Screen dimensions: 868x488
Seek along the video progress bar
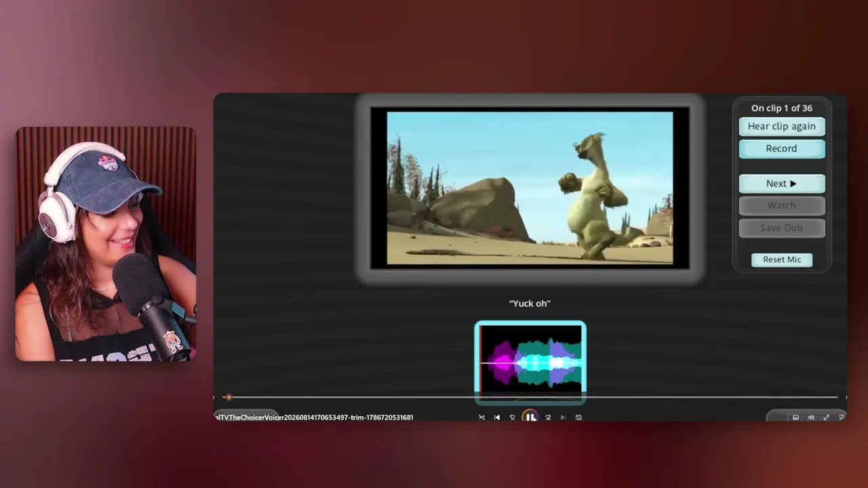click(x=532, y=397)
